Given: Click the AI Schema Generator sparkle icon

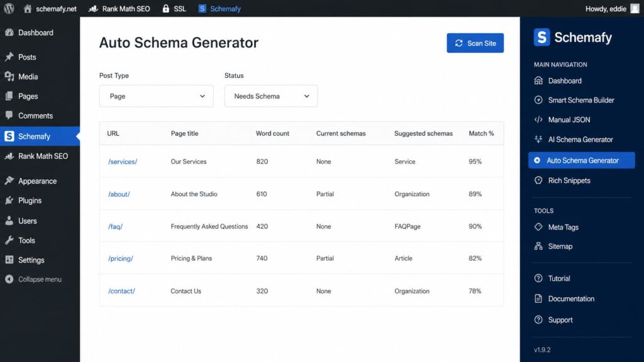Looking at the screenshot, I should coord(538,139).
